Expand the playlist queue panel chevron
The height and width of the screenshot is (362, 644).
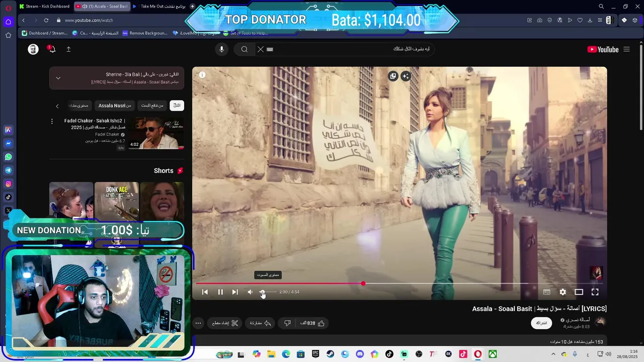coord(58,78)
